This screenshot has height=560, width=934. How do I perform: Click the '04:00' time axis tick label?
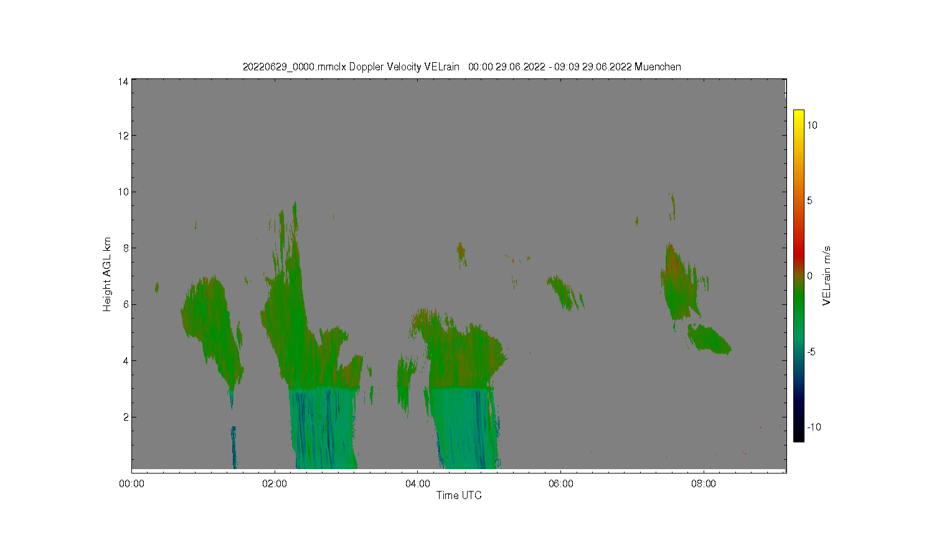418,483
